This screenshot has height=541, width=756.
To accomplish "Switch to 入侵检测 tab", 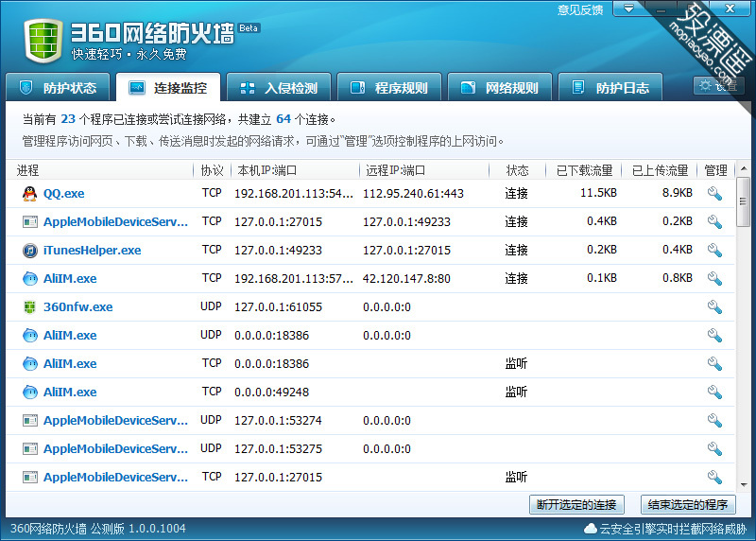I will (x=279, y=88).
